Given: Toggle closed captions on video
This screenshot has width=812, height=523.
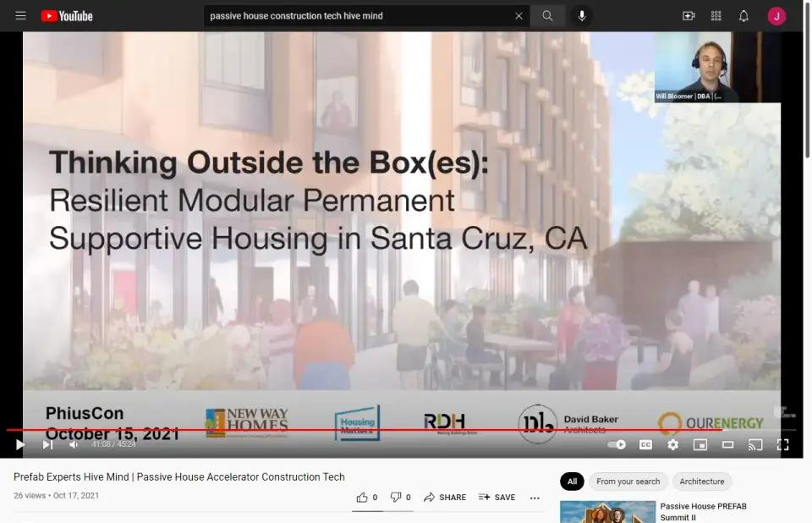Looking at the screenshot, I should pos(645,444).
